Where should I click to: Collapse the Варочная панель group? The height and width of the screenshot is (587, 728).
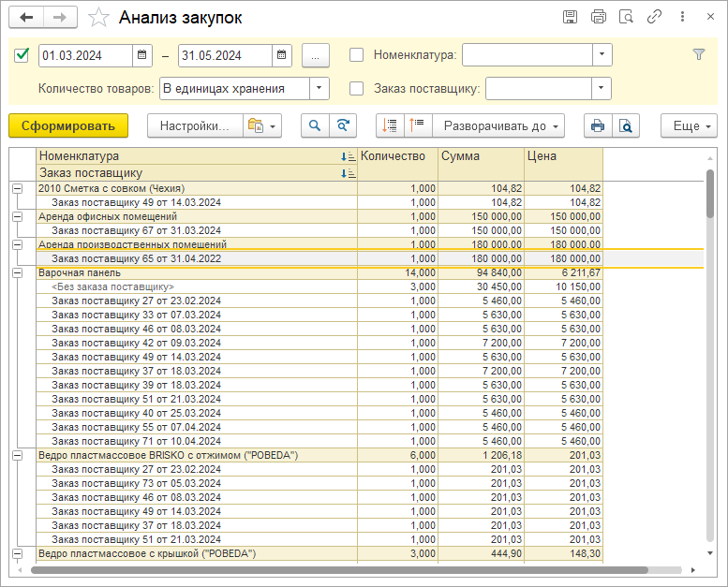click(x=17, y=272)
